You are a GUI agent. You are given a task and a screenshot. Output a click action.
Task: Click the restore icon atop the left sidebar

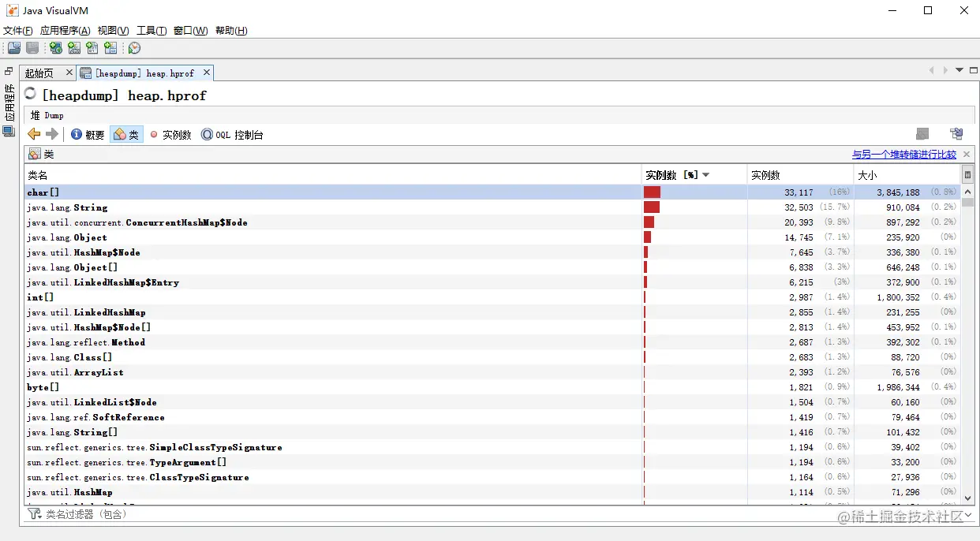pyautogui.click(x=9, y=71)
